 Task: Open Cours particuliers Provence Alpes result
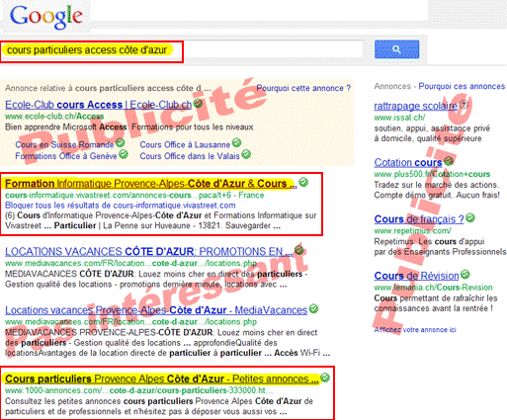(x=162, y=378)
